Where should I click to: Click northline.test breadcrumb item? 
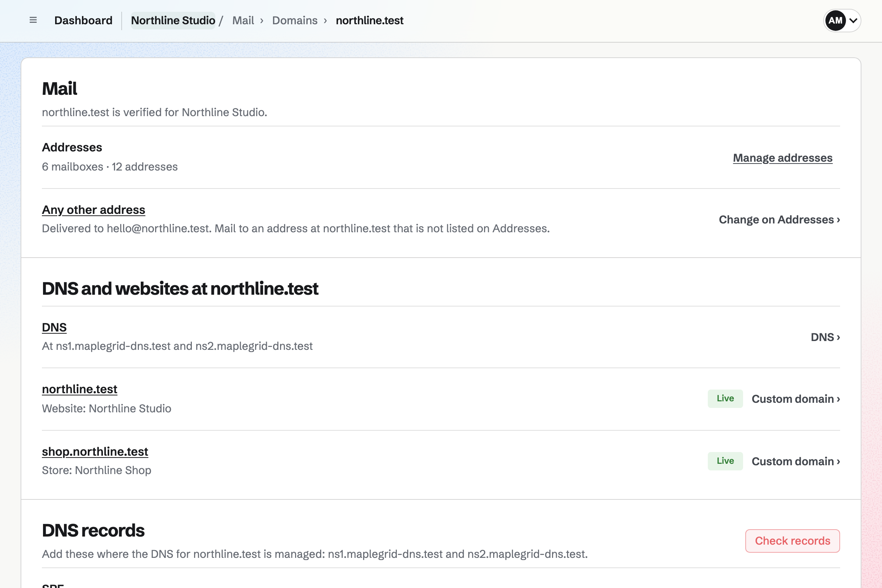pyautogui.click(x=369, y=20)
